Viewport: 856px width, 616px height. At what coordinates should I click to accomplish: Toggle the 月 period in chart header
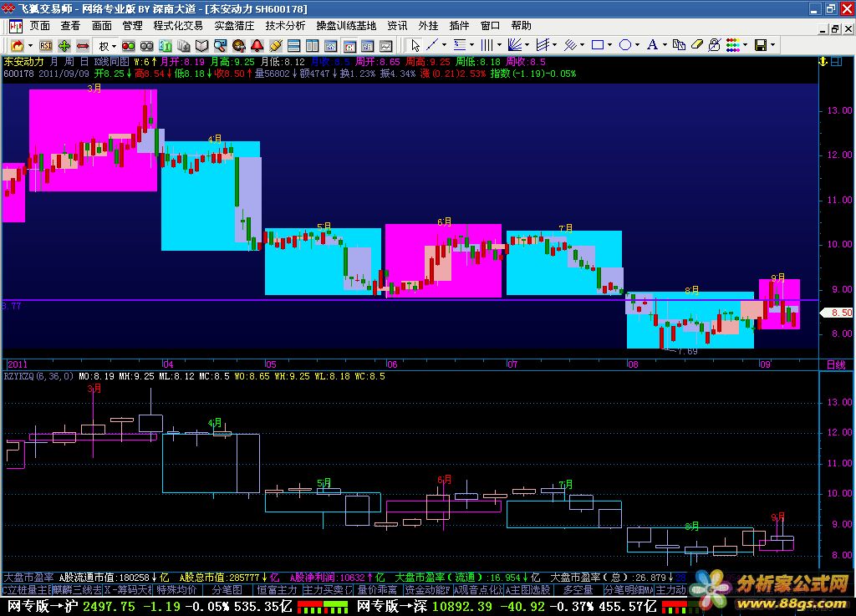[x=54, y=62]
